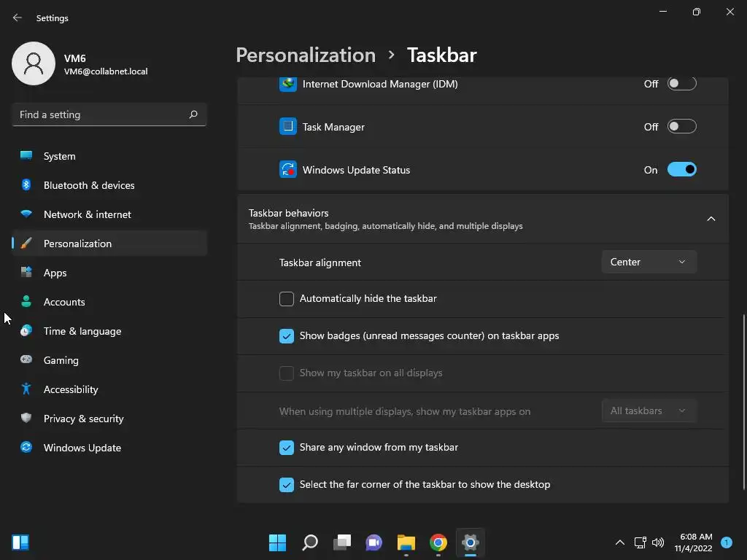Click the Task View taskbar icon
Screen dimensions: 747x560
tap(342, 542)
